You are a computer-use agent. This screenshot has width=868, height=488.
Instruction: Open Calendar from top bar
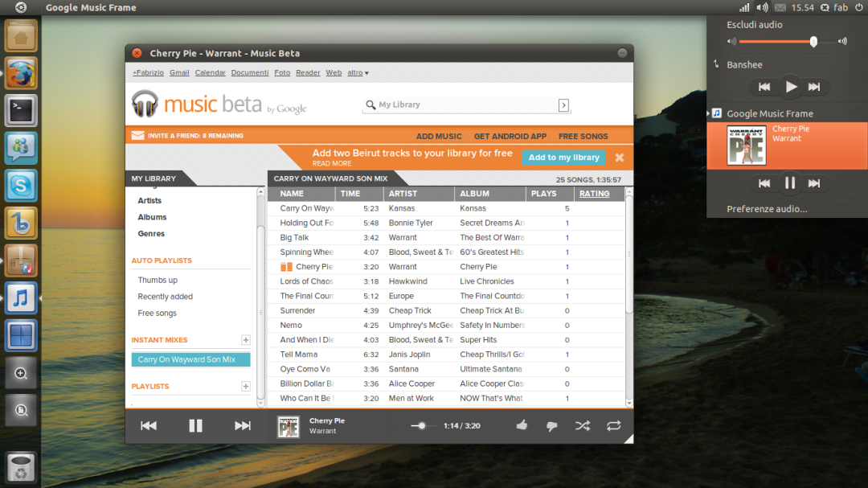[210, 72]
